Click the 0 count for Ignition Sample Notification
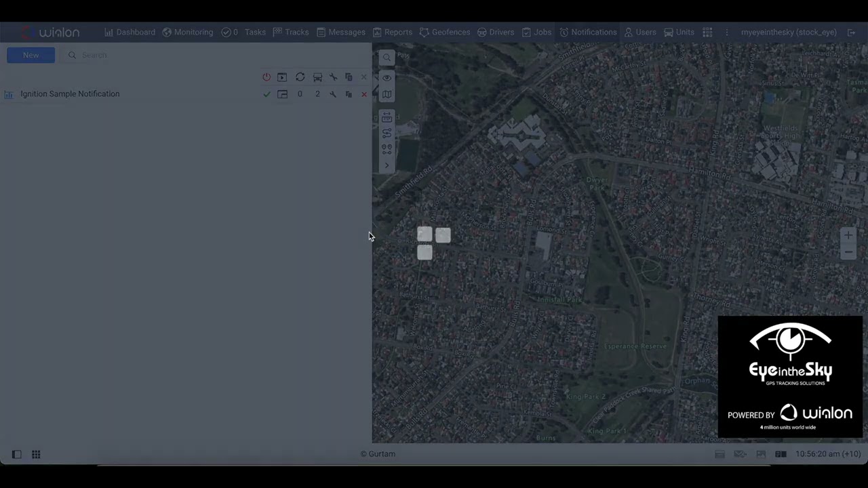Image resolution: width=868 pixels, height=488 pixels. tap(300, 94)
